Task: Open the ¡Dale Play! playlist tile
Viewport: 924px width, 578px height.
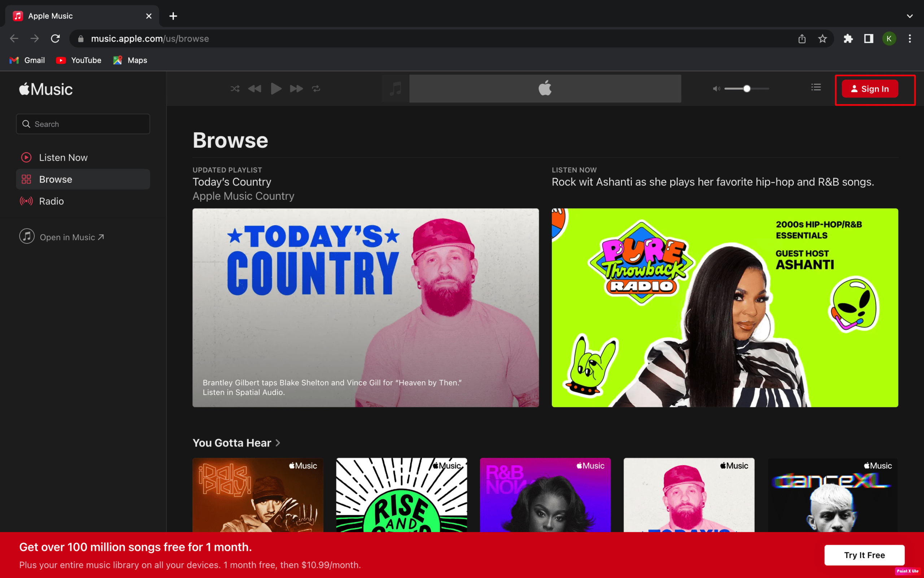Action: pos(258,495)
